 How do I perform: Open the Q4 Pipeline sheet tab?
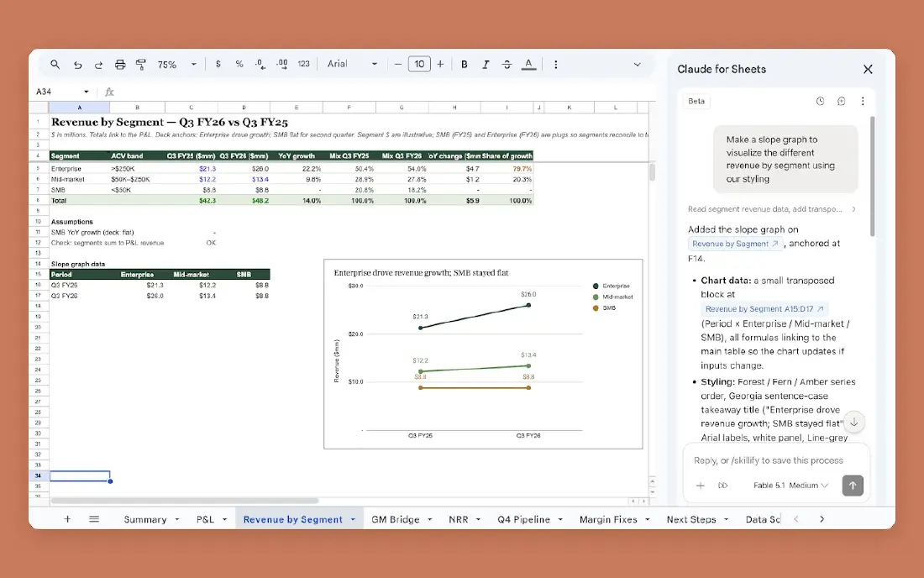[530, 520]
